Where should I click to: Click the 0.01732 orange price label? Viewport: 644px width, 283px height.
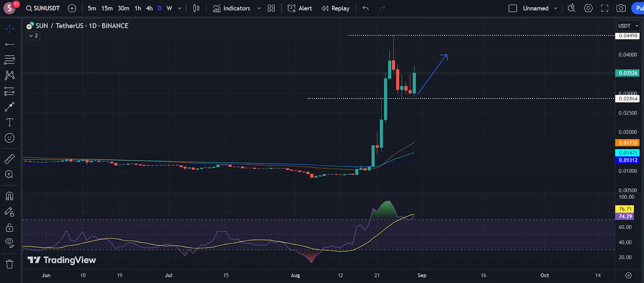627,143
